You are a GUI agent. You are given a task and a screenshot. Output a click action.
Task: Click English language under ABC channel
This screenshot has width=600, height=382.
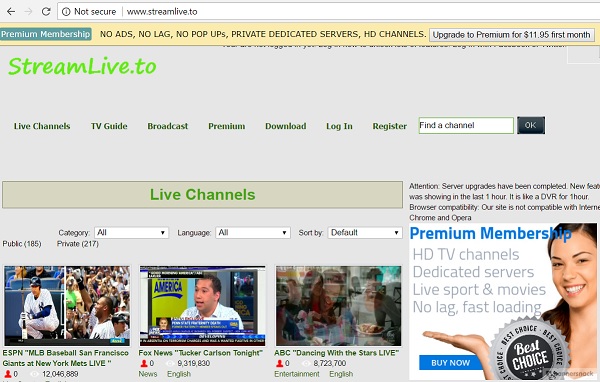coord(341,374)
